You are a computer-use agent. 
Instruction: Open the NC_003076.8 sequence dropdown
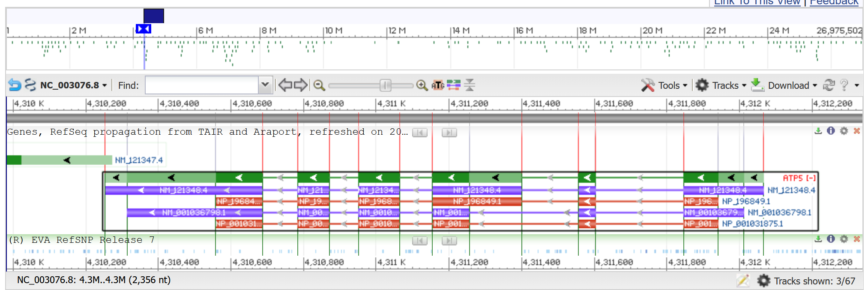point(73,85)
